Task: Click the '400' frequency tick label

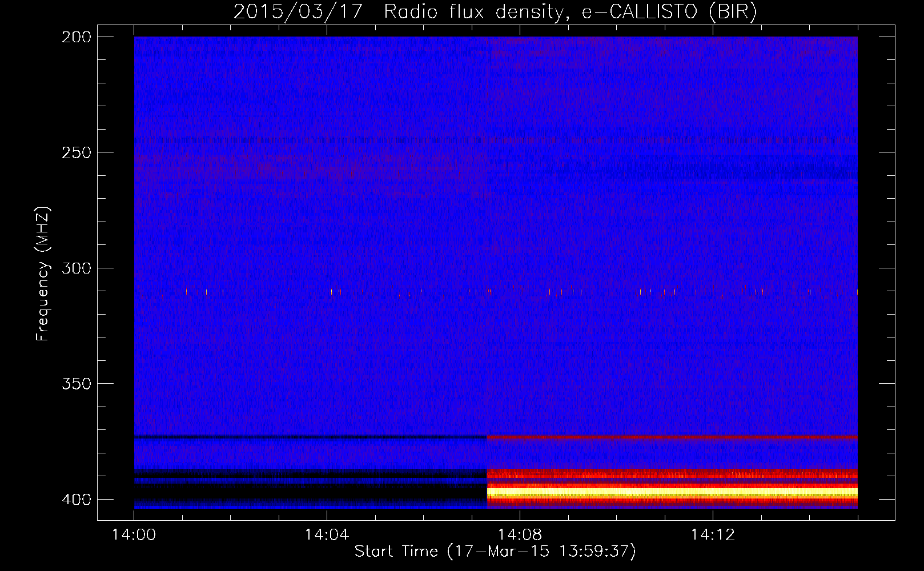Action: point(77,499)
